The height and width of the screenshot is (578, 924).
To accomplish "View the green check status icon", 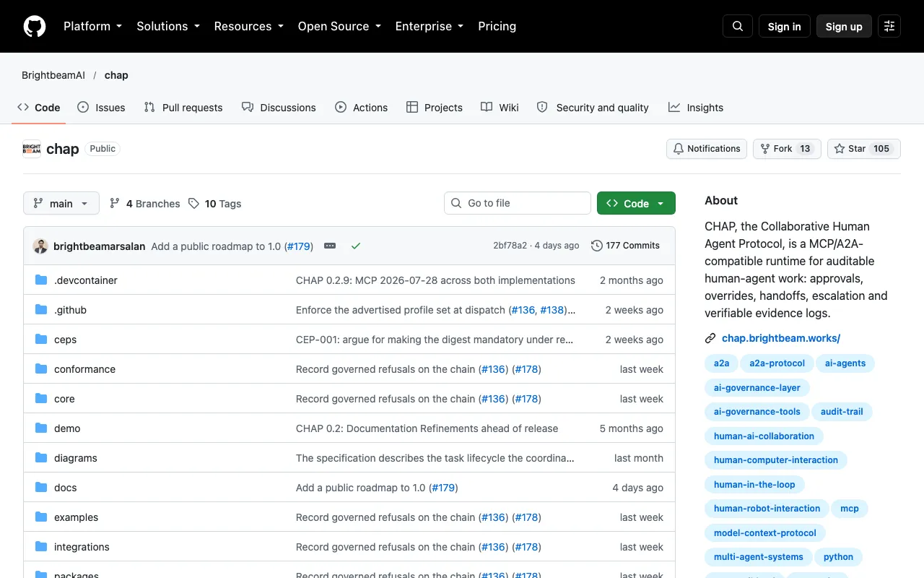I will (x=356, y=246).
